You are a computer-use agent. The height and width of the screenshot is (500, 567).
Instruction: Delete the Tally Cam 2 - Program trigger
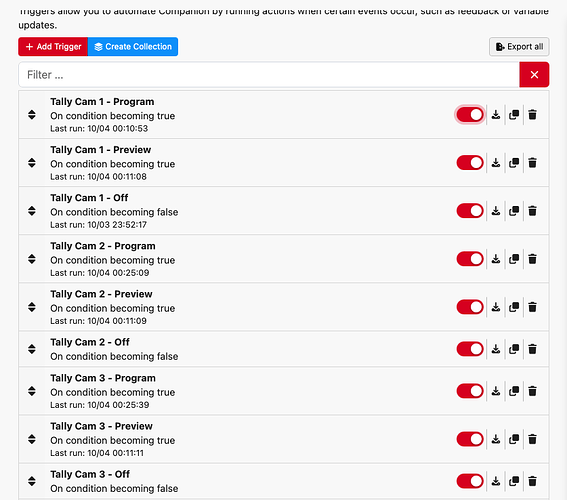pyautogui.click(x=532, y=259)
